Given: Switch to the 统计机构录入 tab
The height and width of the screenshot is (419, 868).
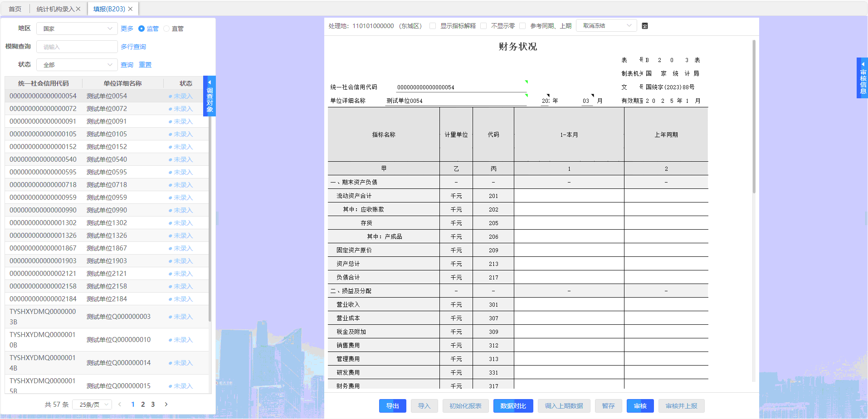Looking at the screenshot, I should pyautogui.click(x=55, y=9).
